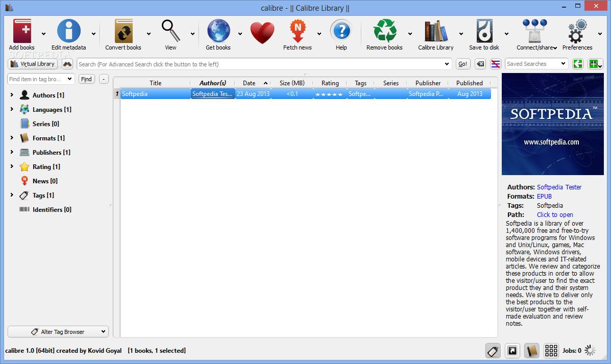The height and width of the screenshot is (364, 611).
Task: Open Connect/share icon
Action: [x=534, y=31]
